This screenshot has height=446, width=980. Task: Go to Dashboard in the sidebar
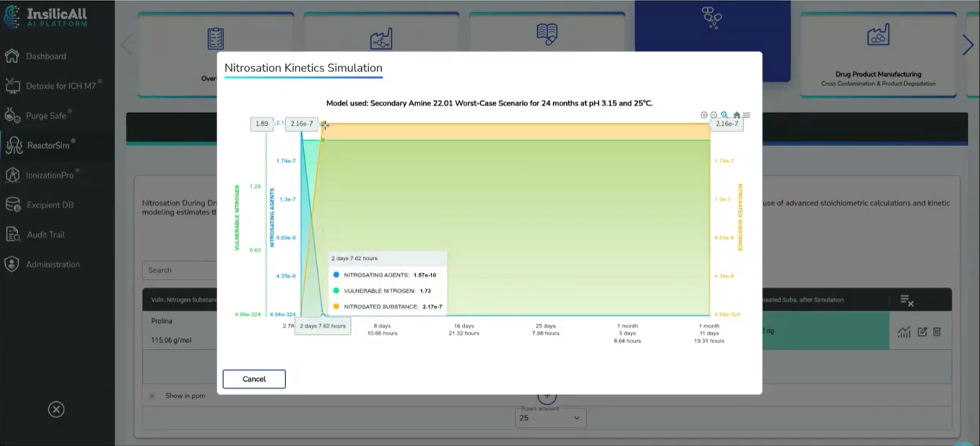coord(45,56)
